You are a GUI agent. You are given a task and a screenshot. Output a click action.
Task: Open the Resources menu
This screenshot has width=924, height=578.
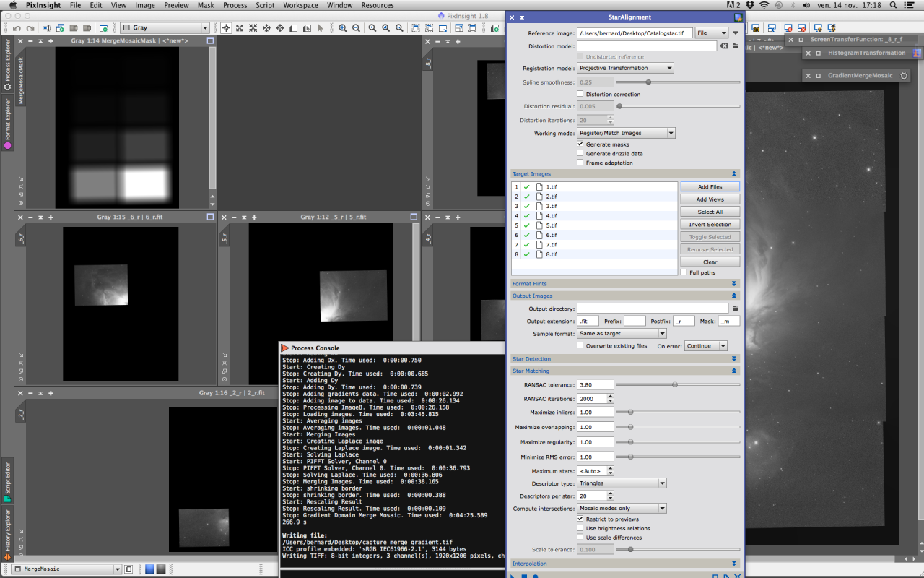pos(378,5)
